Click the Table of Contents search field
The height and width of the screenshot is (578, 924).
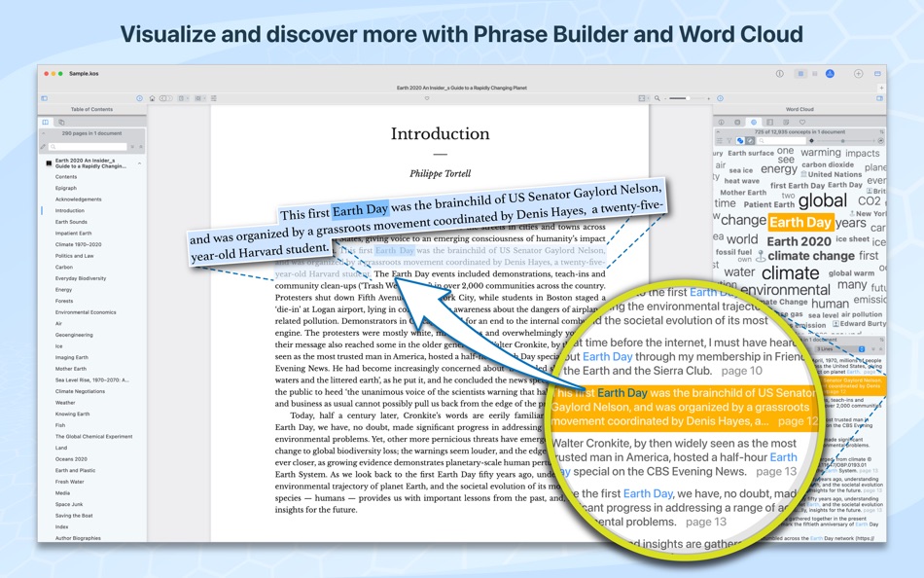click(88, 146)
